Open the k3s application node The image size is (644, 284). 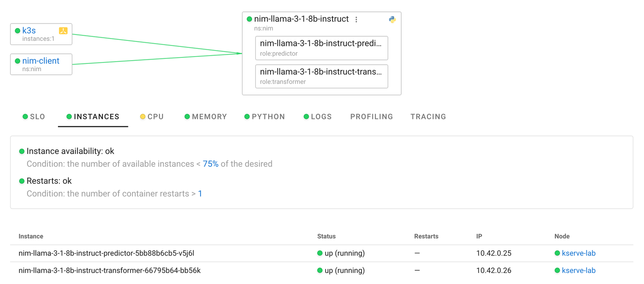pos(29,30)
